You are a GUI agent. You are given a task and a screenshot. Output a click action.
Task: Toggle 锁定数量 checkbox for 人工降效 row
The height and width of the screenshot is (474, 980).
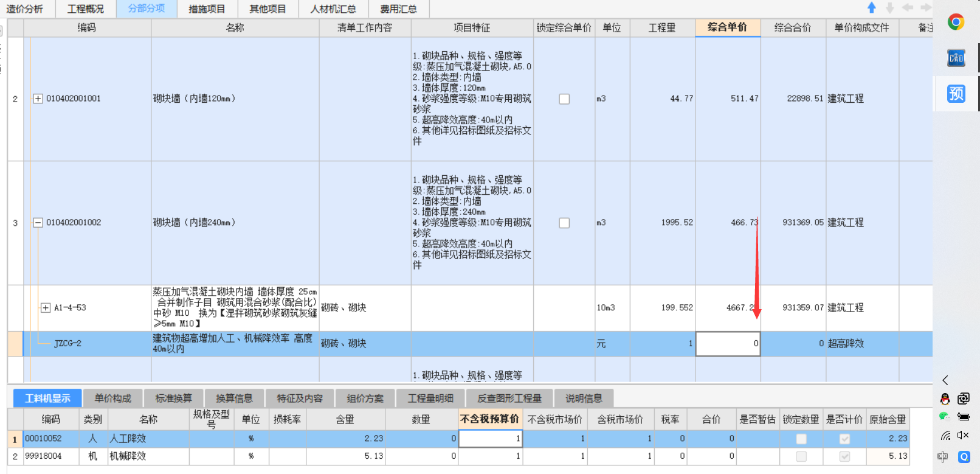pyautogui.click(x=801, y=439)
